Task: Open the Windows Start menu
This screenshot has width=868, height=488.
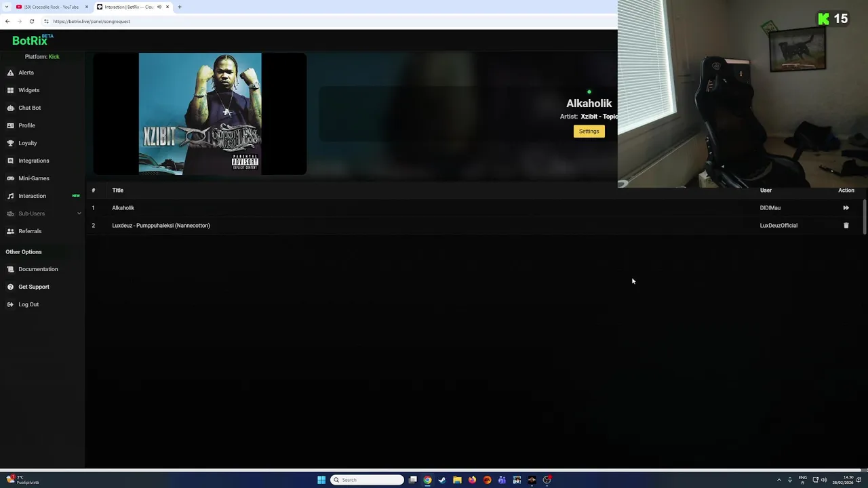Action: (321, 480)
